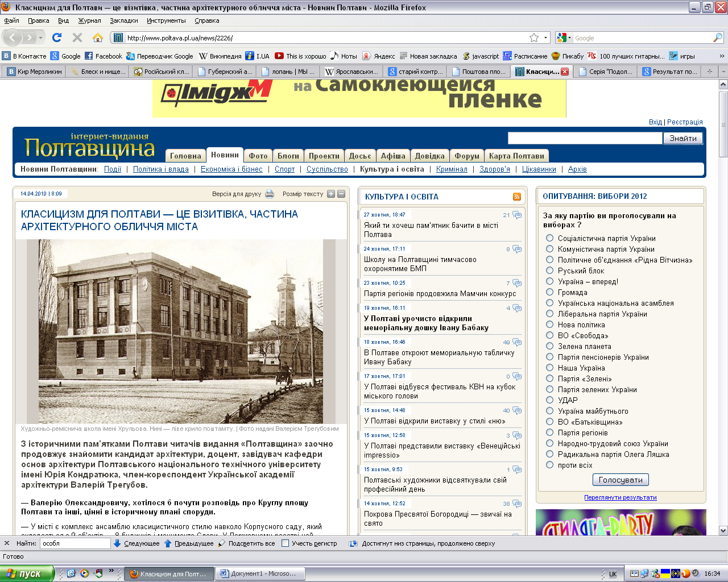
Task: Open the Політика і влада category link
Action: 161,169
